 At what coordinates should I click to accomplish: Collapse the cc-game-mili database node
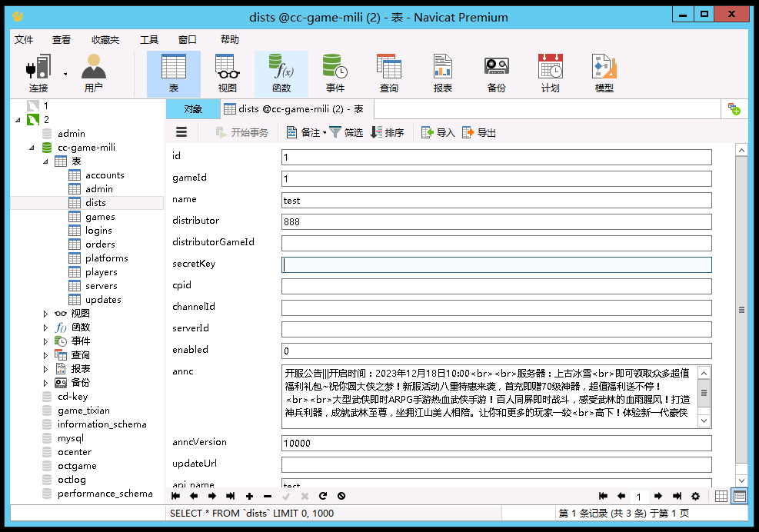[x=32, y=148]
